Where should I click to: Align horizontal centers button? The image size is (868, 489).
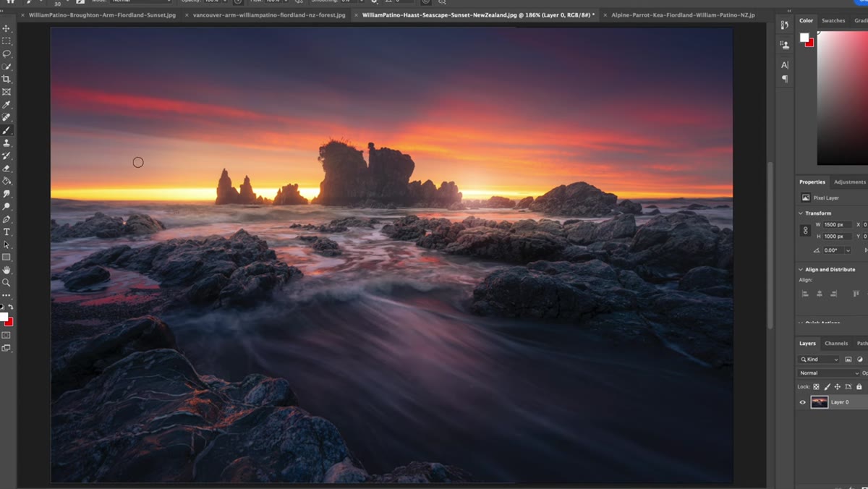click(x=820, y=294)
